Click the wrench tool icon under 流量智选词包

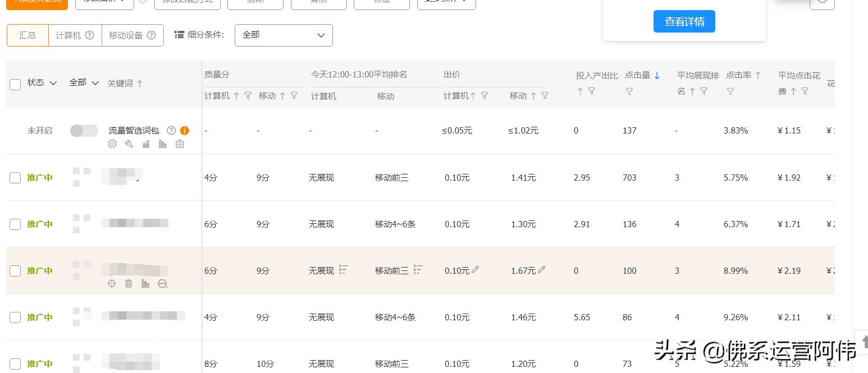pyautogui.click(x=129, y=144)
